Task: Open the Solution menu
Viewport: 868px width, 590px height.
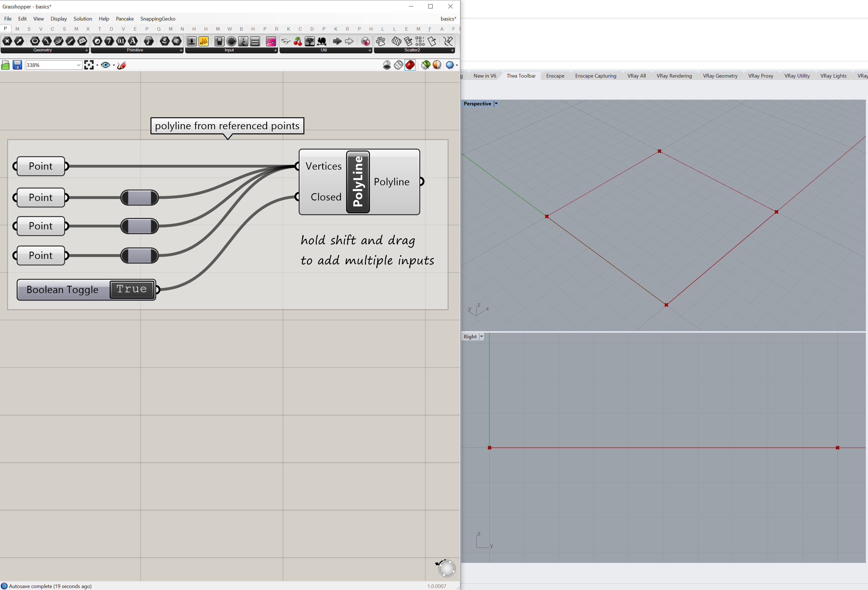Action: 83,19
